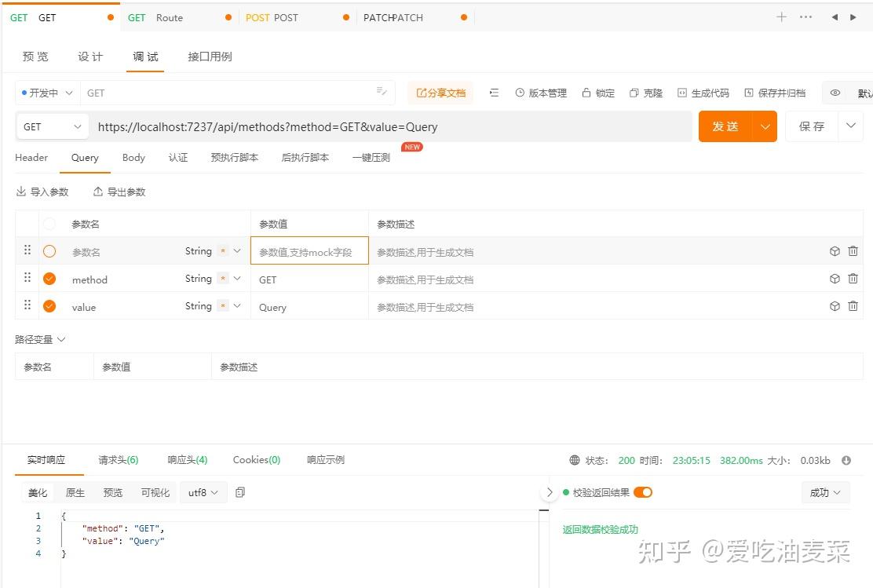873x588 pixels.
Task: Delete the empty parameter row
Action: [853, 251]
